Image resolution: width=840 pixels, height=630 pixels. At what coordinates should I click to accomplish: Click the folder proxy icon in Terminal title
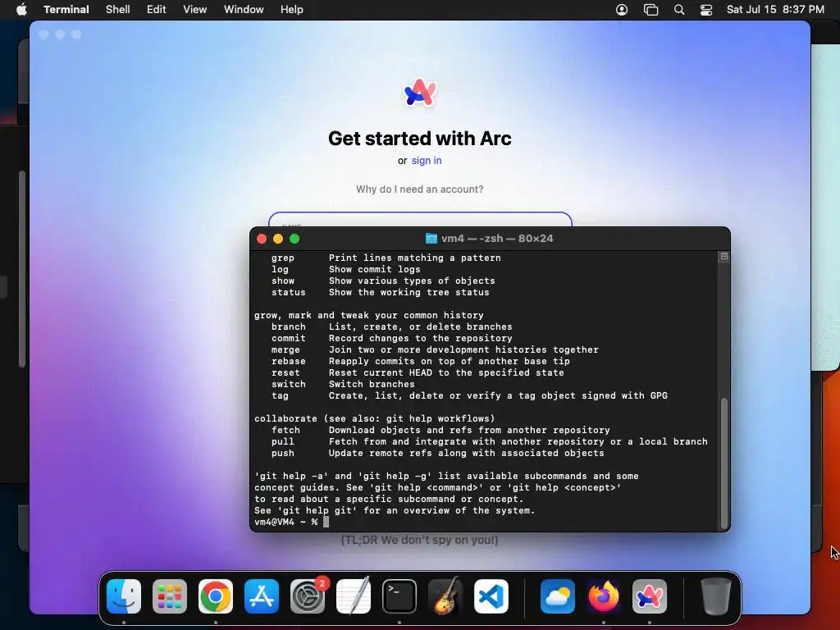click(x=431, y=239)
